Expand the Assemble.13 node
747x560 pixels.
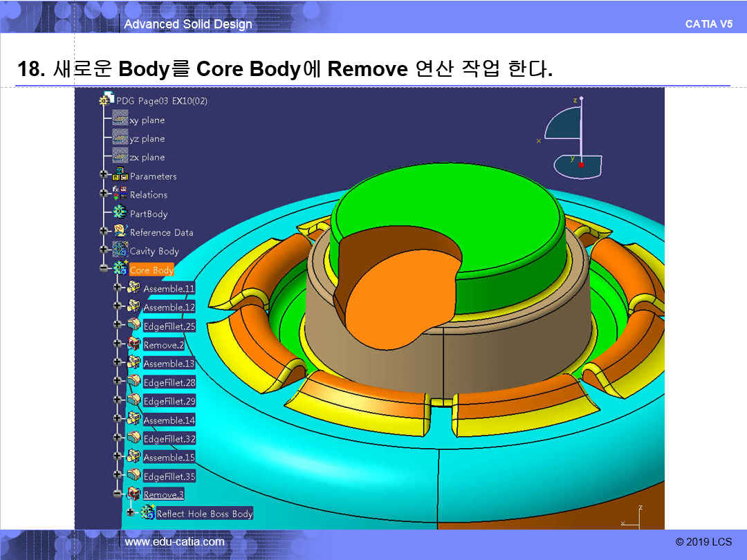coord(117,363)
